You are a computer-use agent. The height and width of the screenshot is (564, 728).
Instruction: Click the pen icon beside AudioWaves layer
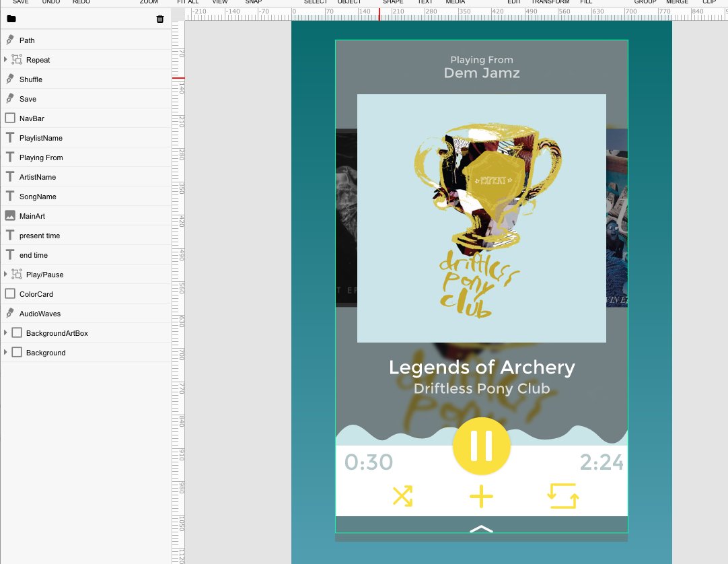click(9, 313)
